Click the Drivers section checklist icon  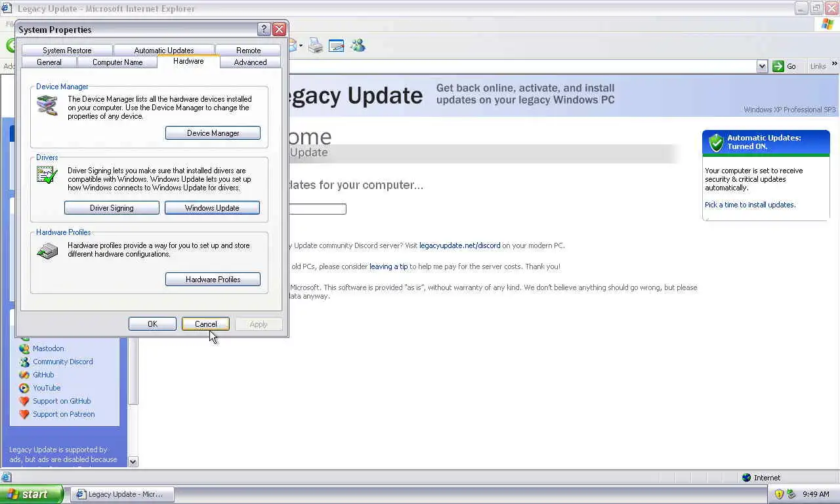click(x=47, y=175)
